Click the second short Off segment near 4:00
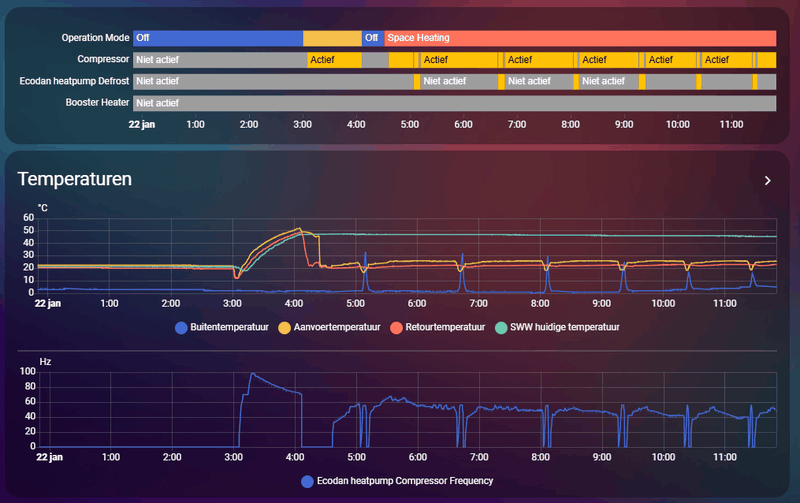The image size is (800, 503). pyautogui.click(x=373, y=38)
